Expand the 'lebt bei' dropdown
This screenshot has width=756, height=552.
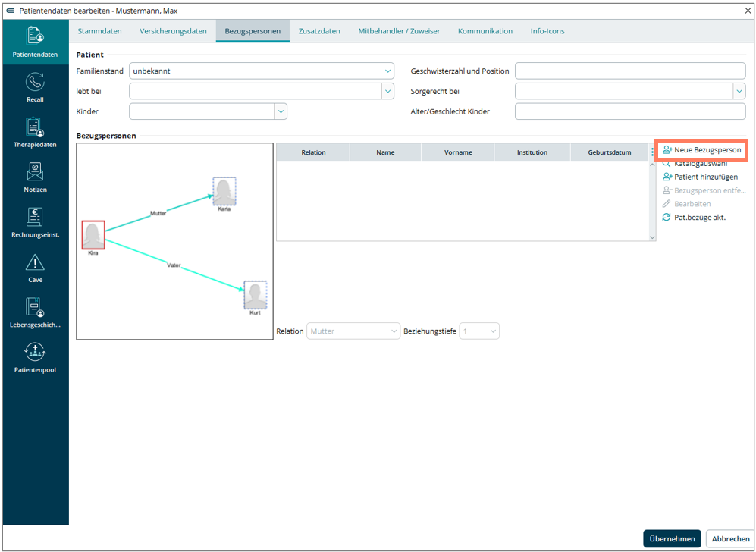pos(388,91)
